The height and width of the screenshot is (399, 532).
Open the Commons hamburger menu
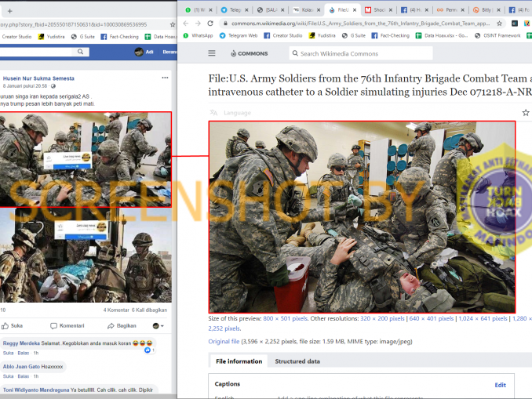(x=212, y=53)
